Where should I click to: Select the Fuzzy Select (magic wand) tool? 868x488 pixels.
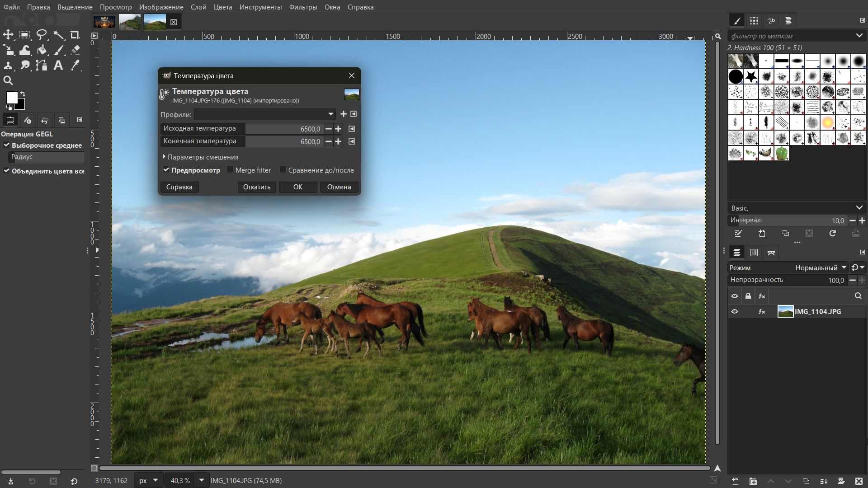[x=59, y=35]
